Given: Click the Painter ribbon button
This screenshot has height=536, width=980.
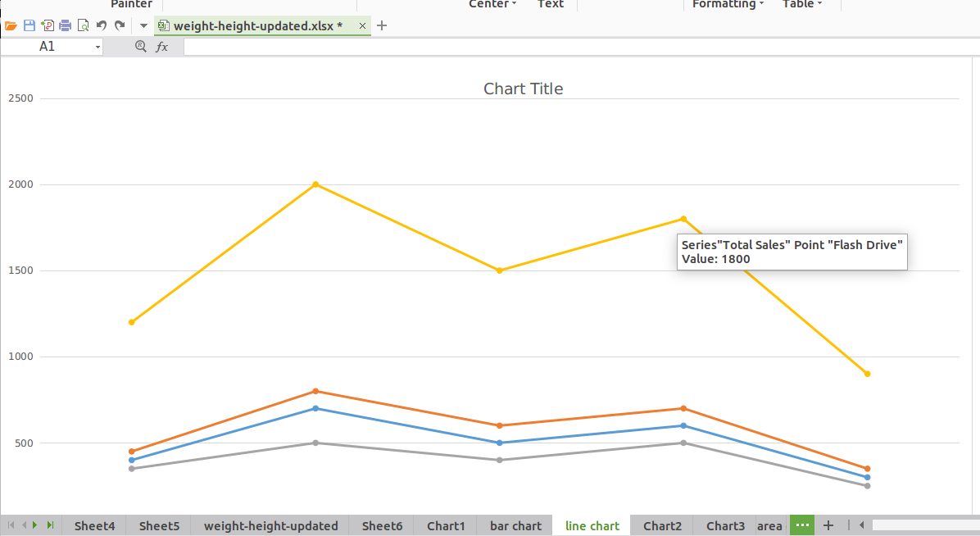Looking at the screenshot, I should [x=131, y=4].
